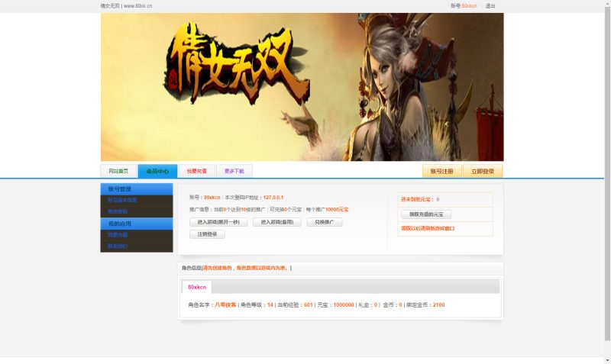Select the 会员中心 tab
The width and height of the screenshot is (611, 364).
(157, 171)
